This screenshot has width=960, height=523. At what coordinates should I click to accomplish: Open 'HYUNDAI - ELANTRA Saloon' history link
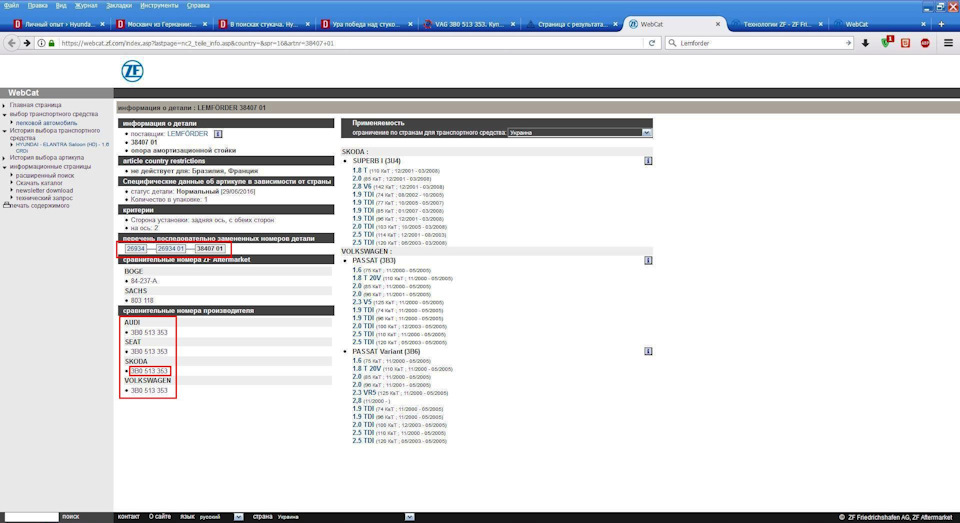pos(62,147)
